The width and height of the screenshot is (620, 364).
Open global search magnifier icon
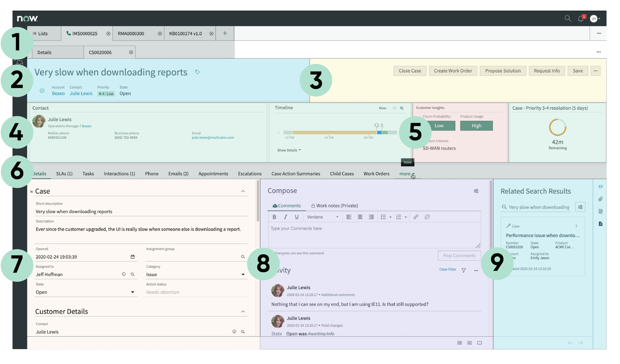coord(568,18)
